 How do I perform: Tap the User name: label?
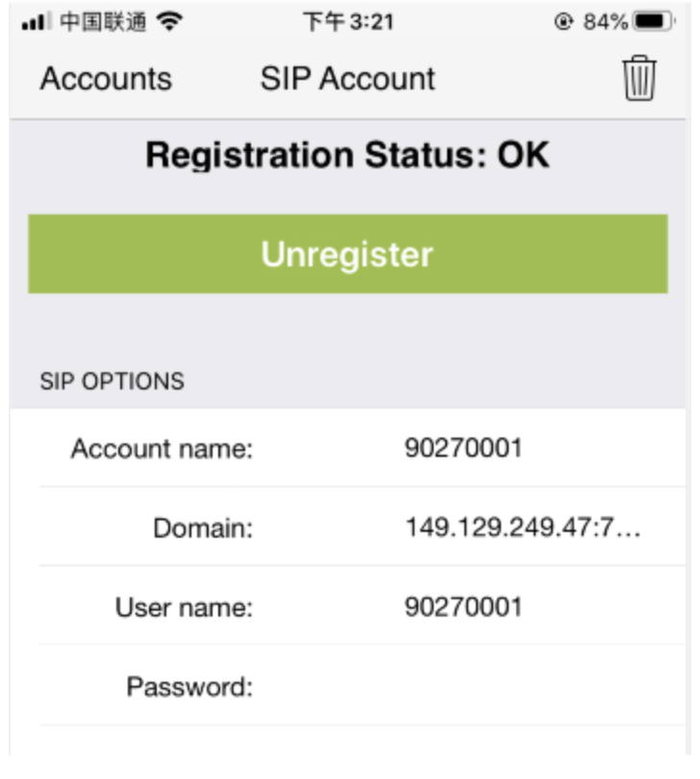pyautogui.click(x=184, y=607)
